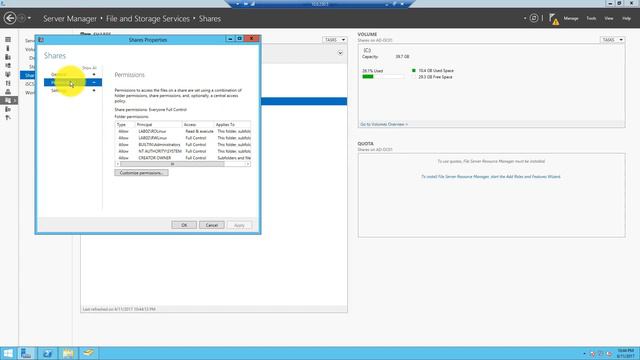Sort folder permissions by the Principal column
Image resolution: width=640 pixels, height=360 pixels.
pyautogui.click(x=158, y=124)
